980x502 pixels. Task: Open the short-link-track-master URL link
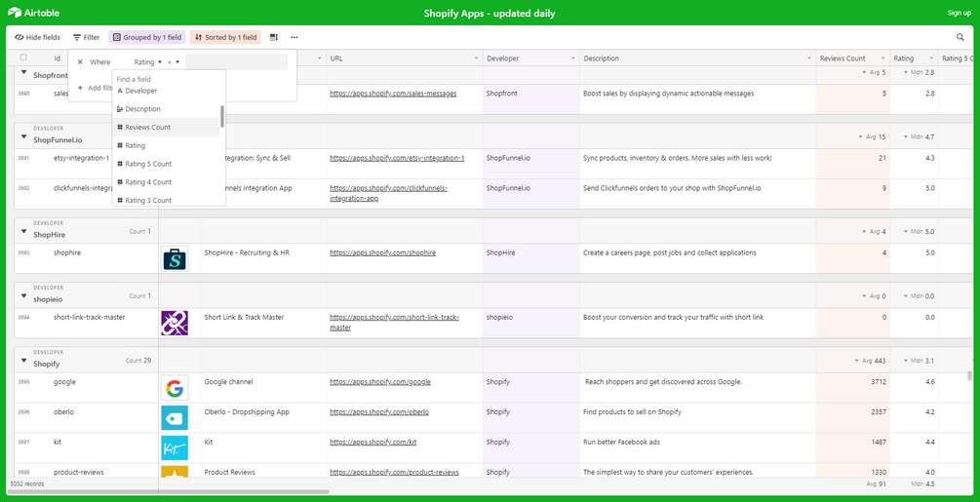(394, 323)
